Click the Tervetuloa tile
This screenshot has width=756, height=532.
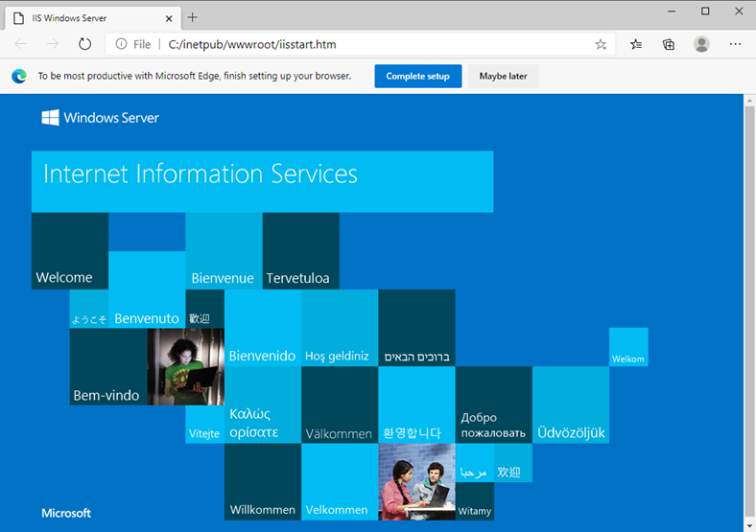[x=301, y=251]
